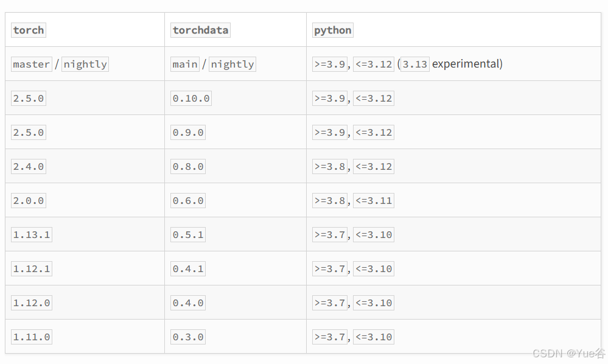The height and width of the screenshot is (364, 608).
Task: Click torchdata version 0.4.0 cell
Action: [x=188, y=303]
